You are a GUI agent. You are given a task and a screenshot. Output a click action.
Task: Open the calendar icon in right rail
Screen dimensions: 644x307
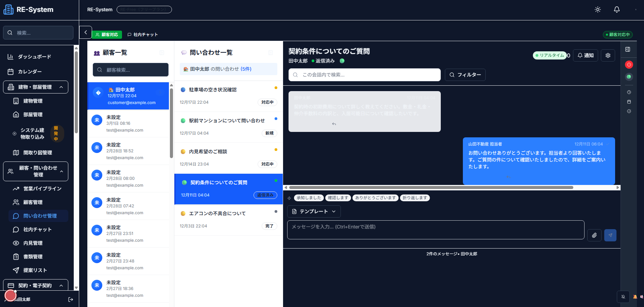[x=629, y=102]
